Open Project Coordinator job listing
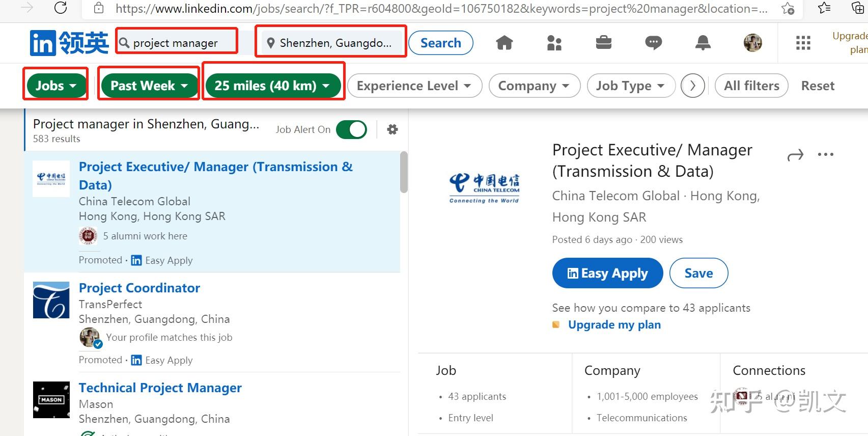This screenshot has width=868, height=436. tap(139, 288)
